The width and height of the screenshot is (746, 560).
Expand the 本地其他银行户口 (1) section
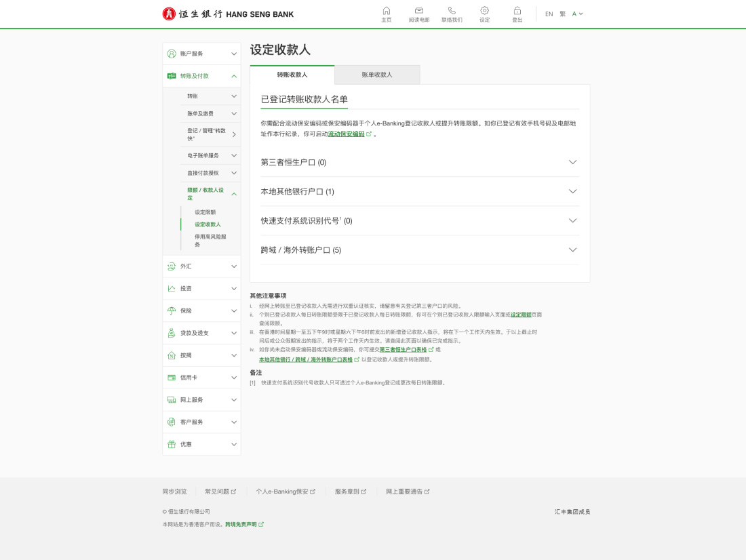(x=572, y=191)
